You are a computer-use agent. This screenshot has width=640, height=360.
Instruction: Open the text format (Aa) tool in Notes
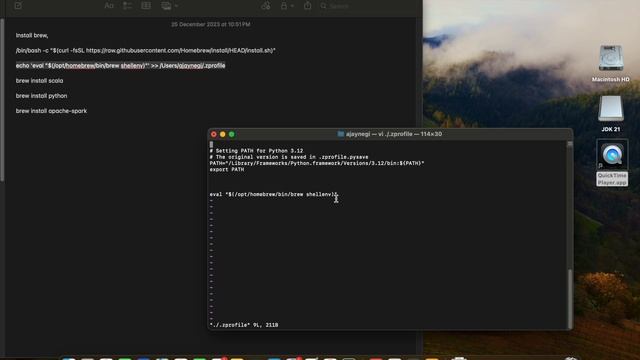(x=109, y=6)
